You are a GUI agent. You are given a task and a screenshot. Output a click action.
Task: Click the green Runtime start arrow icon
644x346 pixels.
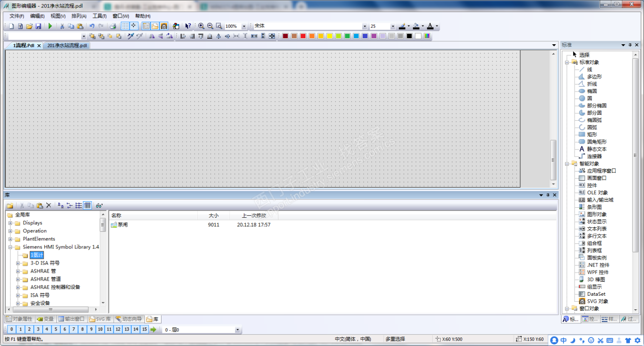pos(50,26)
